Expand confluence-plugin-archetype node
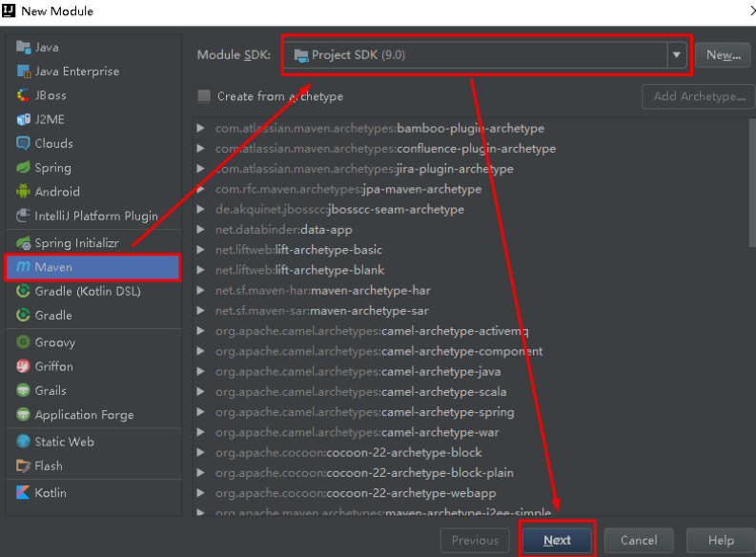The height and width of the screenshot is (557, 756). [x=200, y=149]
